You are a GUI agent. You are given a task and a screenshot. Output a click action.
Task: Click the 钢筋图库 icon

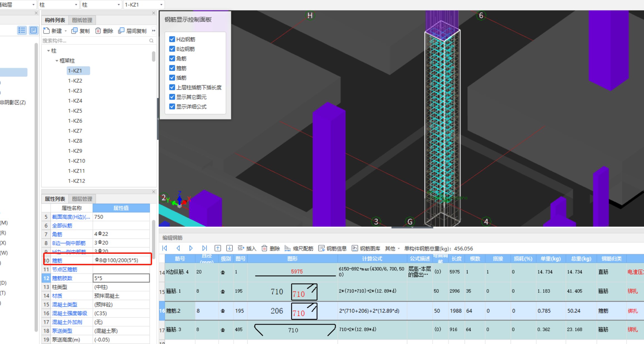tap(355, 248)
